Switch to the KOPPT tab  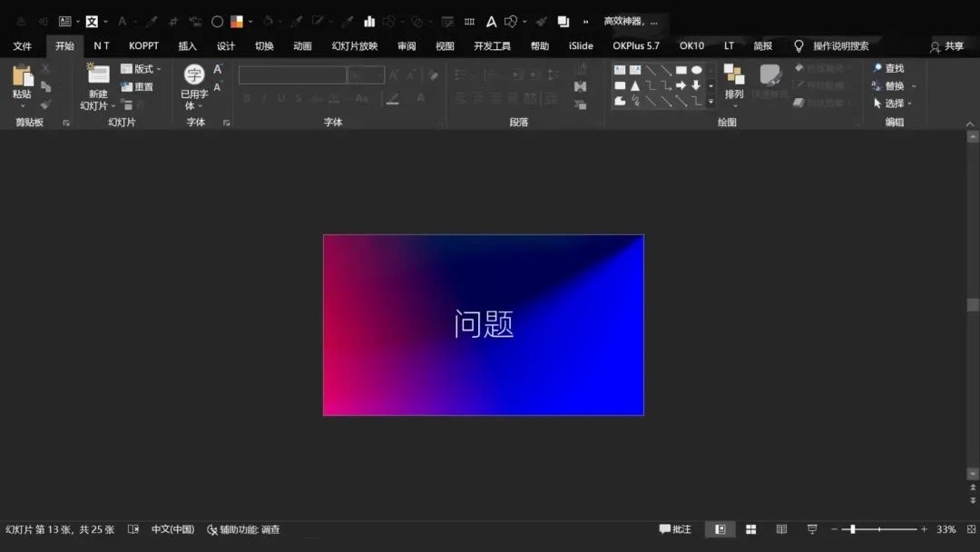(143, 45)
